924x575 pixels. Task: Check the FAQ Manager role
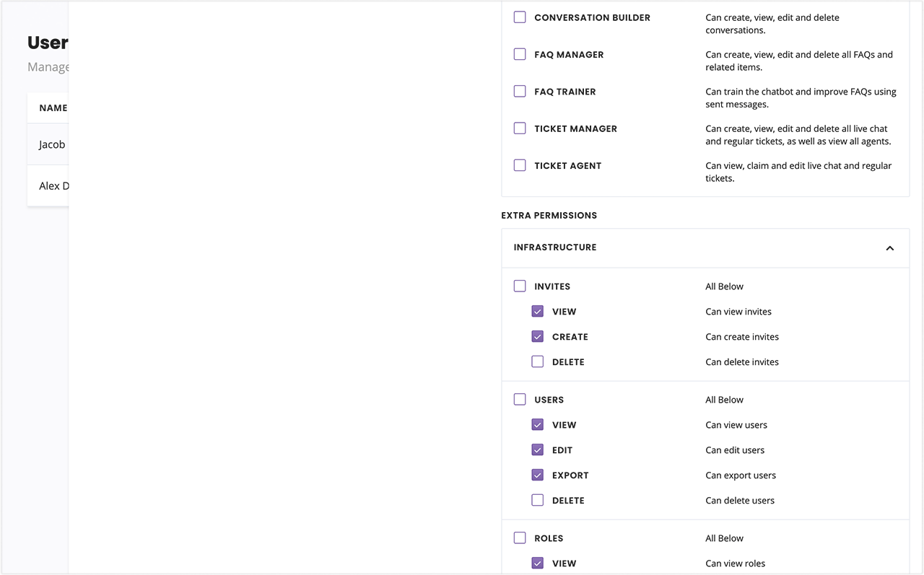[520, 53]
